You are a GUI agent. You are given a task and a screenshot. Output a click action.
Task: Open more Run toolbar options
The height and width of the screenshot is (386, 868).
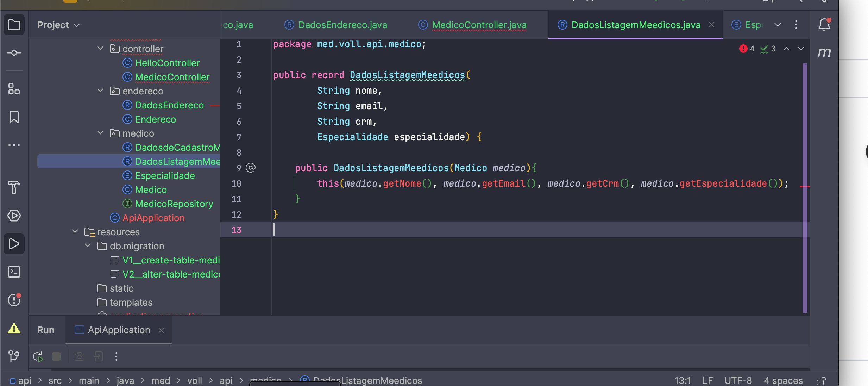(116, 356)
